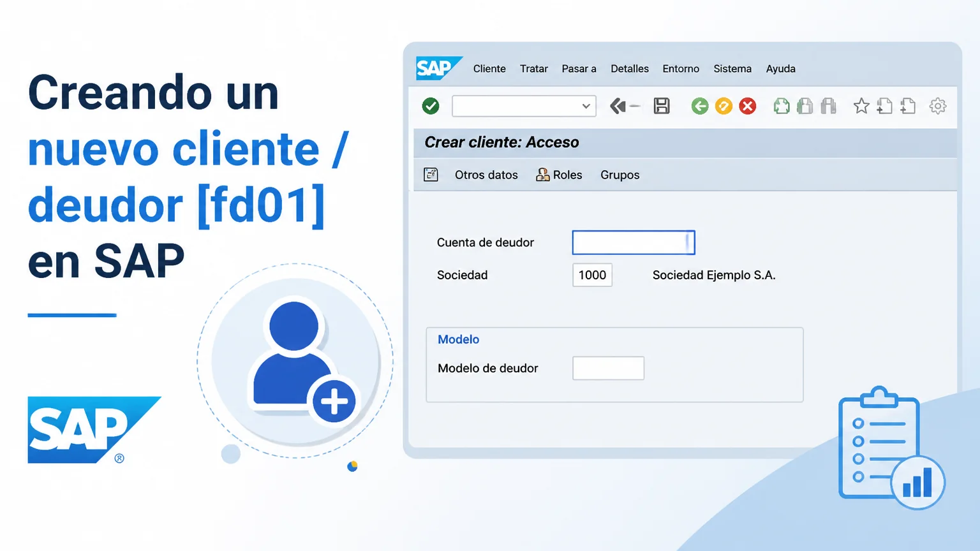Click the Print icon in the toolbar
Screen dimensions: 980x551
(x=782, y=106)
